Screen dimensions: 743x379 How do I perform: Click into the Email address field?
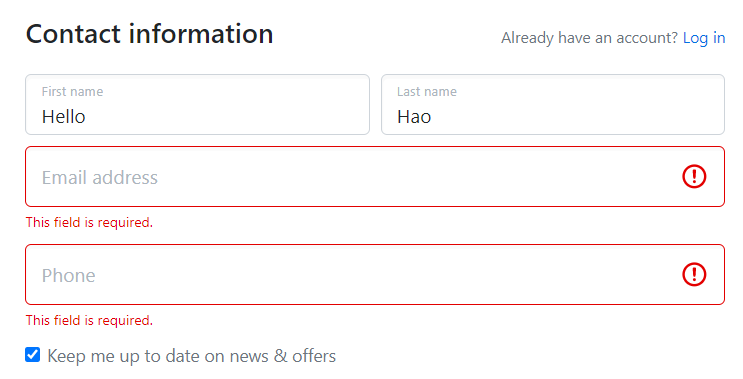(x=375, y=177)
